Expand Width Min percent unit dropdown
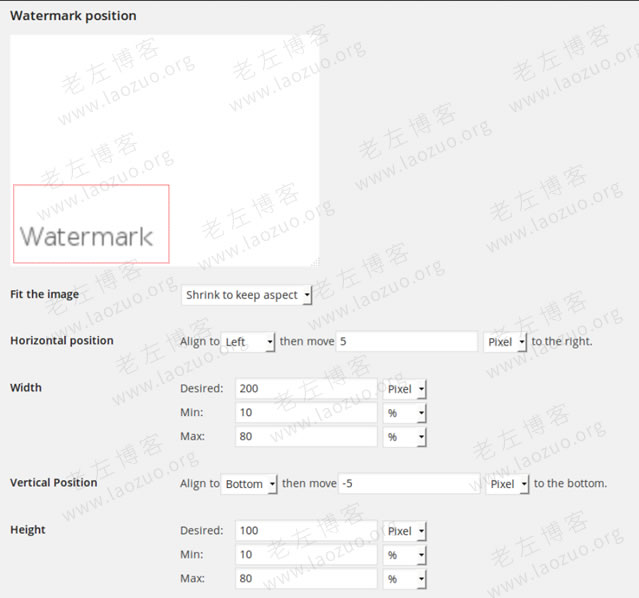This screenshot has height=598, width=639. pyautogui.click(x=405, y=413)
